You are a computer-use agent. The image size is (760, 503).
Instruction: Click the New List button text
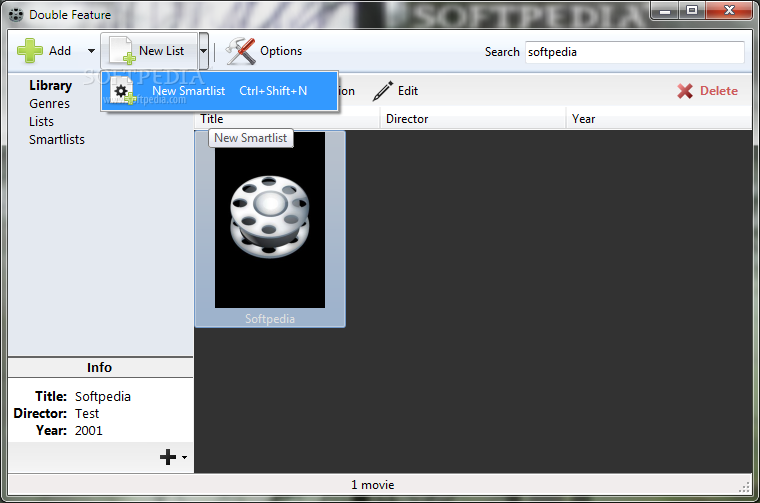tap(161, 51)
